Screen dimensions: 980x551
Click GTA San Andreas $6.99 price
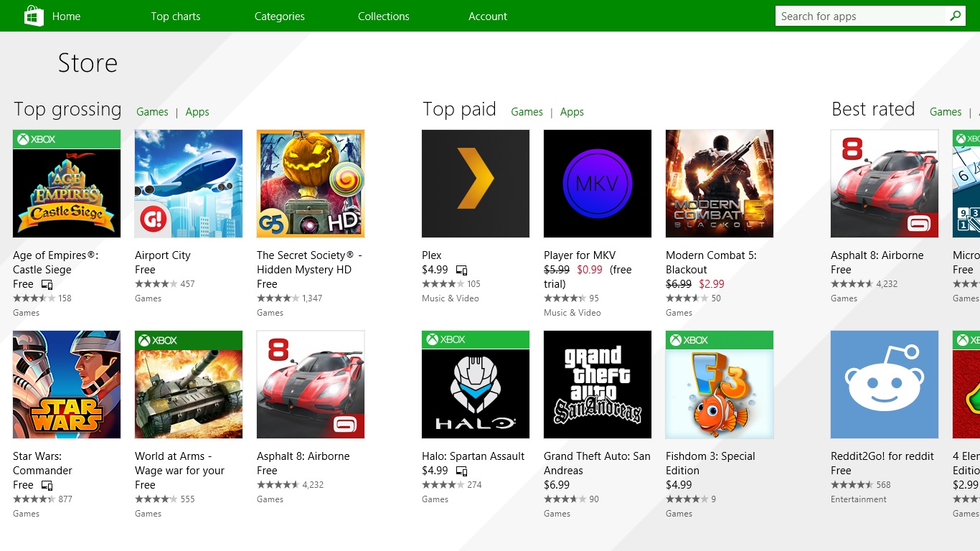coord(557,485)
